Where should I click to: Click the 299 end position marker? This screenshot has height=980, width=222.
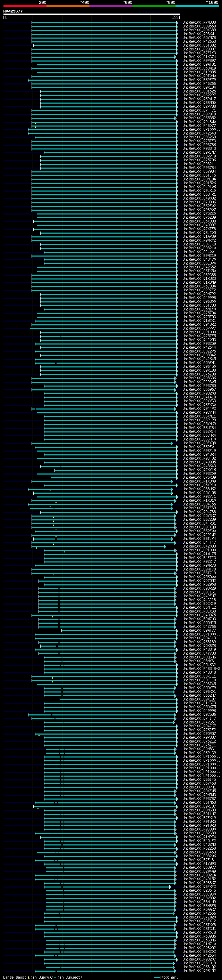175,17
